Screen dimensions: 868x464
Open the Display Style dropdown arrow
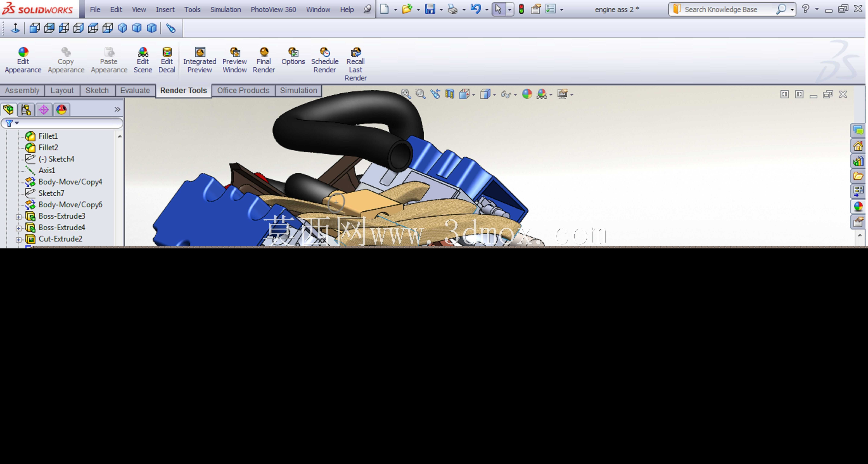coord(494,95)
